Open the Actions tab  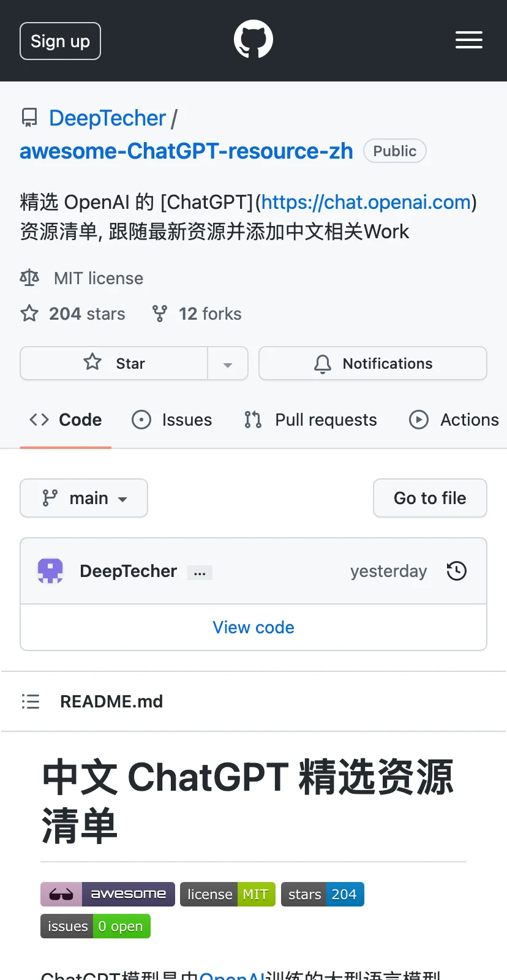(x=454, y=420)
